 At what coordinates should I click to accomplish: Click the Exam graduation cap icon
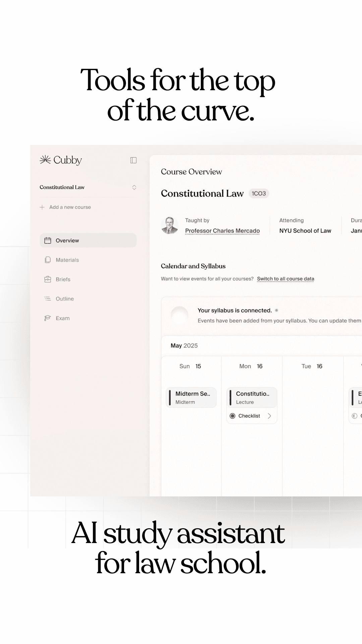(x=48, y=318)
